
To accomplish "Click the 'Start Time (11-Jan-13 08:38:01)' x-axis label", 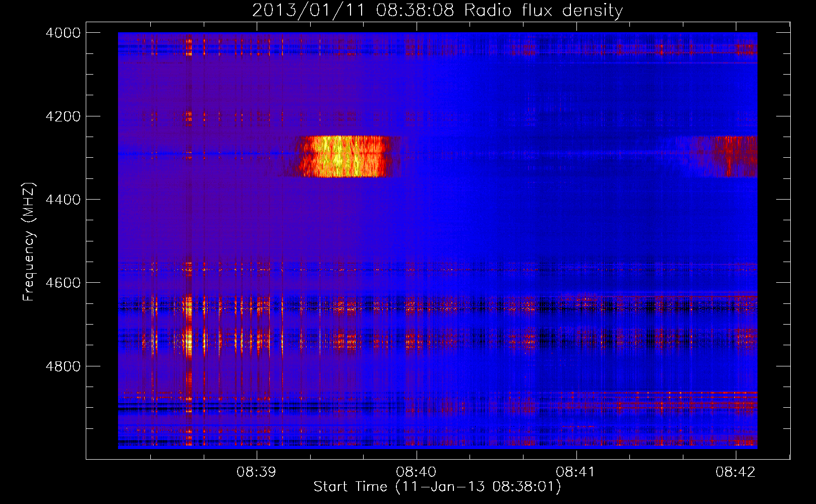I will [437, 487].
